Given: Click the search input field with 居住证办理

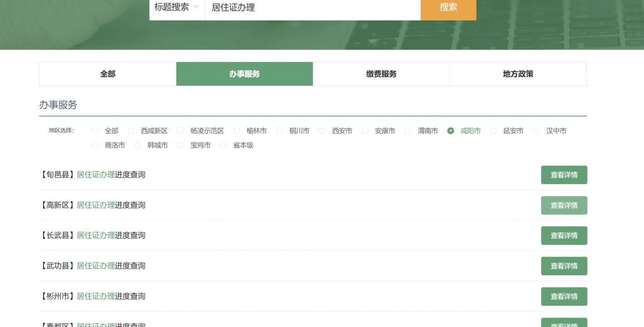Looking at the screenshot, I should [312, 8].
